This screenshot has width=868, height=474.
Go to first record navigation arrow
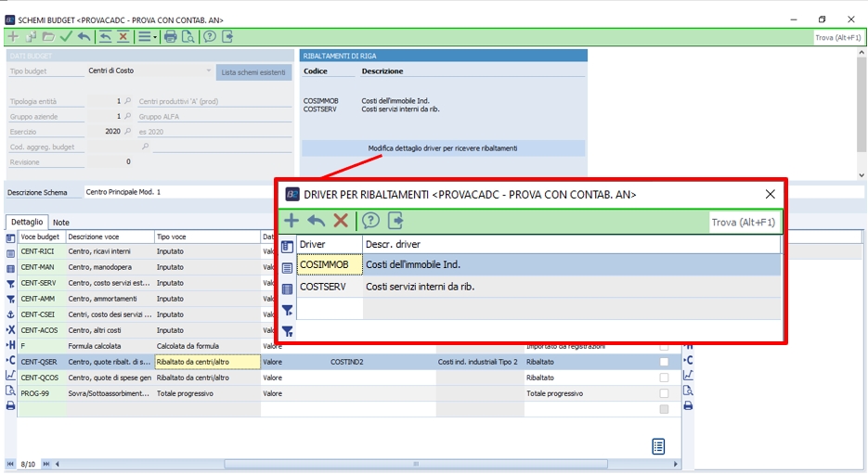(10, 464)
